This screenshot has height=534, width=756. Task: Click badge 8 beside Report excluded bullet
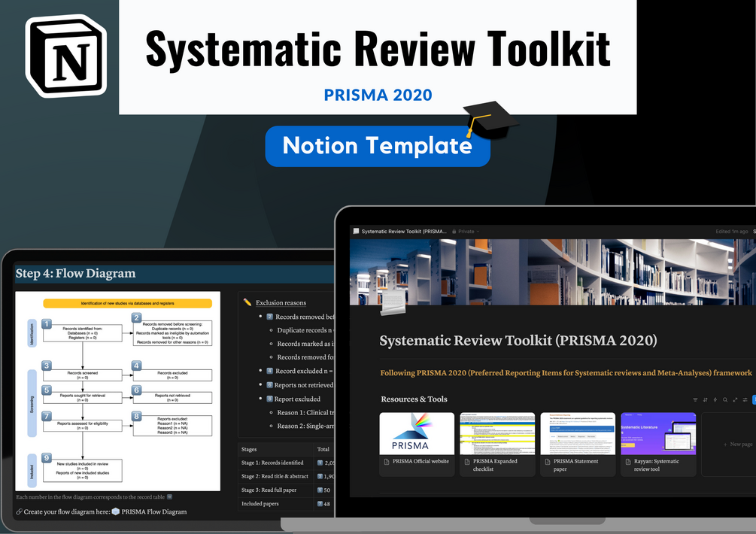pyautogui.click(x=269, y=399)
